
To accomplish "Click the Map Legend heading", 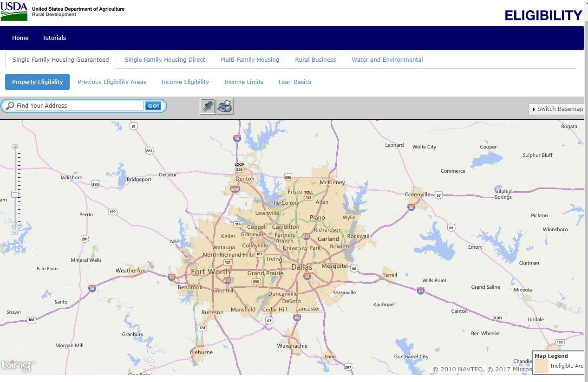I will click(551, 356).
